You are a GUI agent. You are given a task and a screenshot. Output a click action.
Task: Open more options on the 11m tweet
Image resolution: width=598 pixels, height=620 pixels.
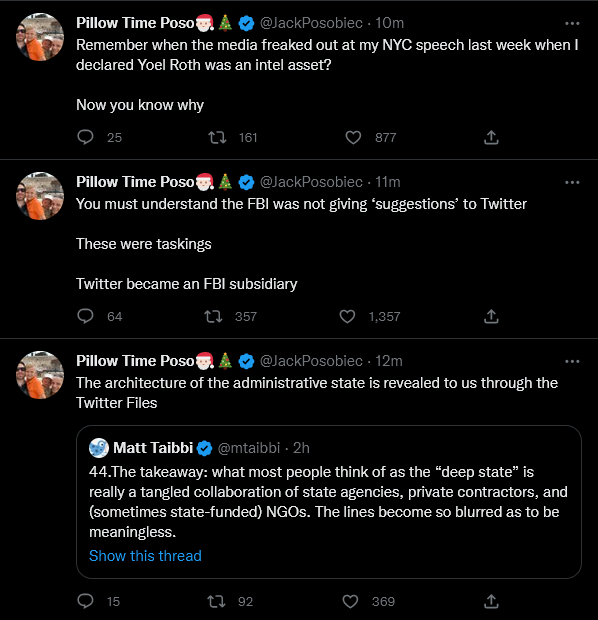pyautogui.click(x=572, y=183)
